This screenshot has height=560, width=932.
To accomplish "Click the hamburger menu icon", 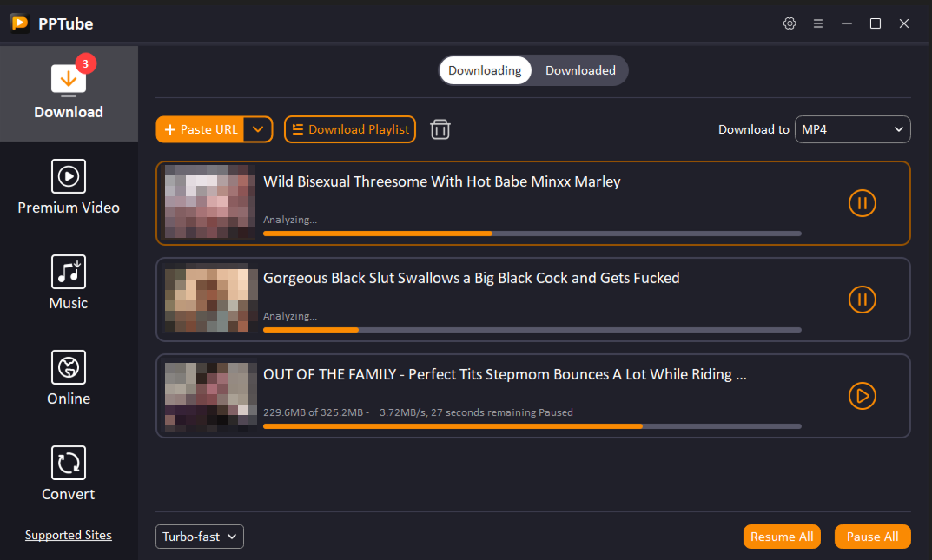I will click(x=817, y=23).
